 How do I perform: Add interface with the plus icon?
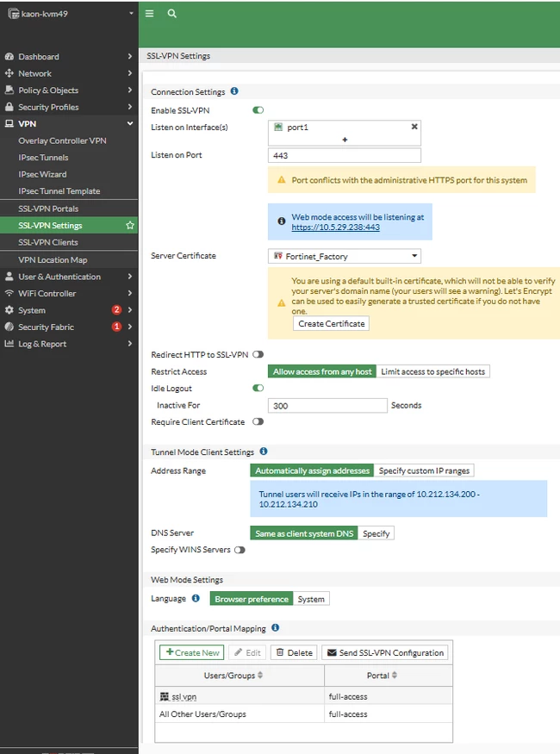tap(345, 140)
